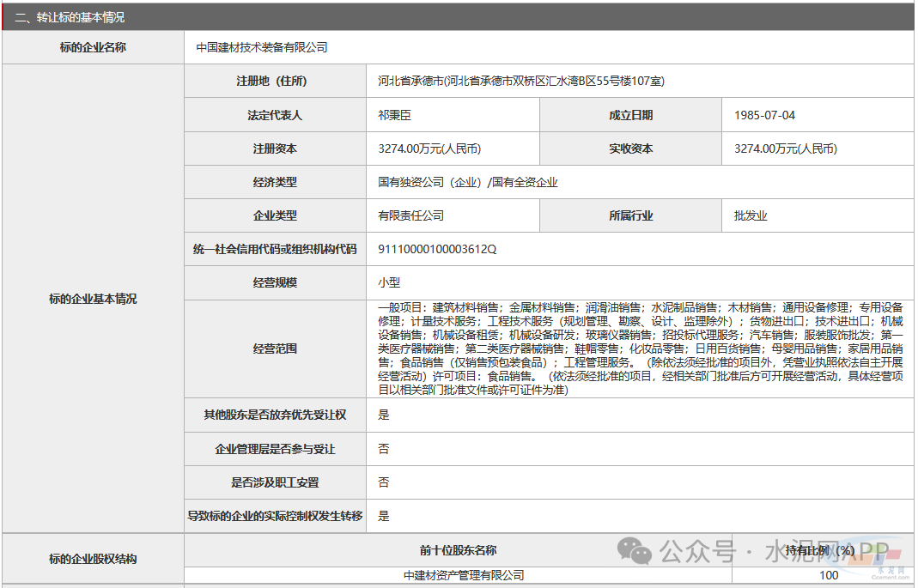Viewport: 918px width, 588px height.
Task: Click the 前十位股东名称 column header
Action: tap(458, 550)
